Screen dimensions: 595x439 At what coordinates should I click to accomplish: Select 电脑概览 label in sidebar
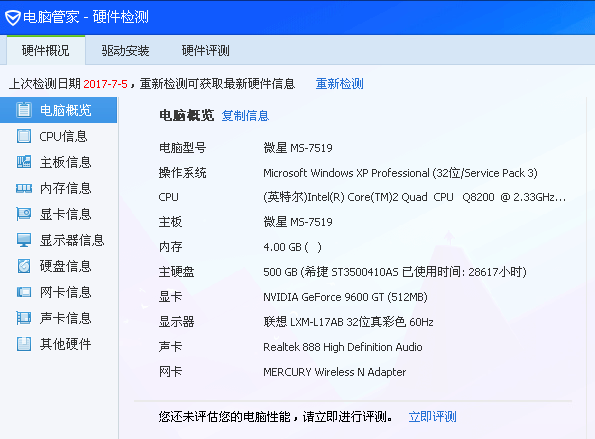(66, 110)
